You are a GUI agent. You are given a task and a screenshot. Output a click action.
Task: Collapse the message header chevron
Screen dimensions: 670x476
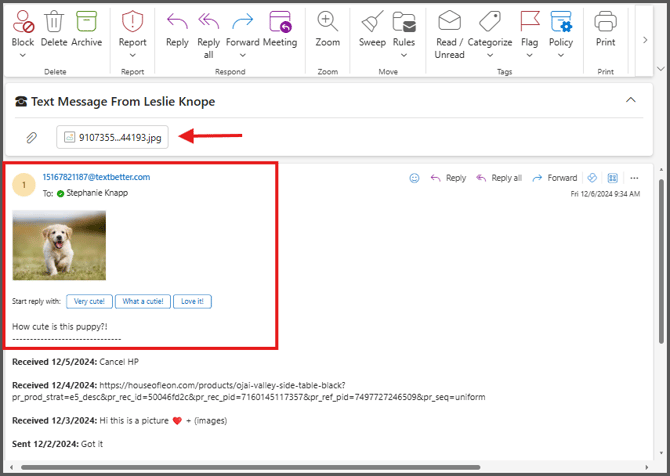(x=630, y=100)
